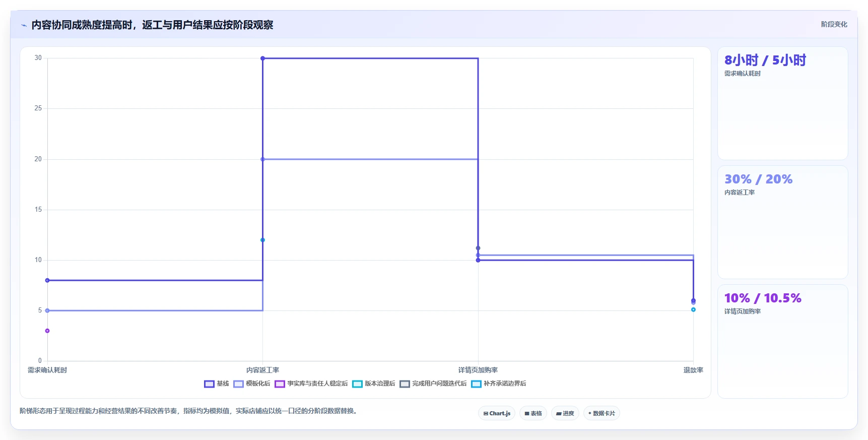Screen dimensions: 868x440
Task: Toggle the 补齐承诺边界后 legend series
Action: point(499,384)
